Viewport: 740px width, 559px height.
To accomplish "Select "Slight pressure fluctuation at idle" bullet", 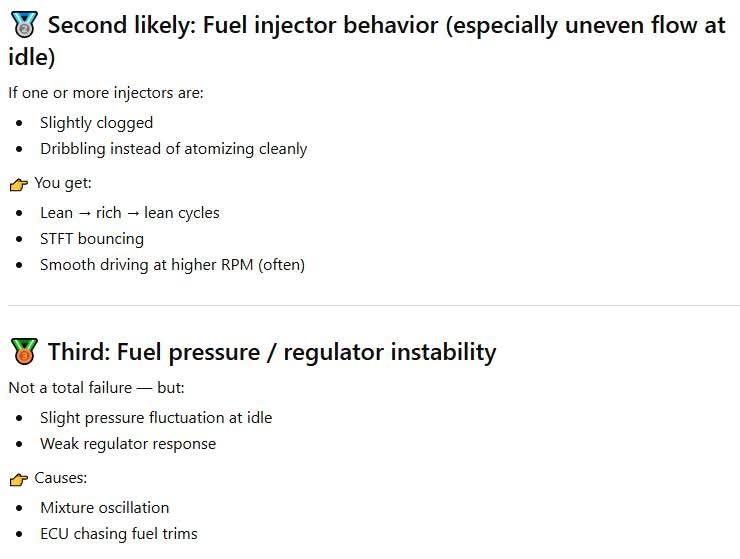I will (x=156, y=418).
